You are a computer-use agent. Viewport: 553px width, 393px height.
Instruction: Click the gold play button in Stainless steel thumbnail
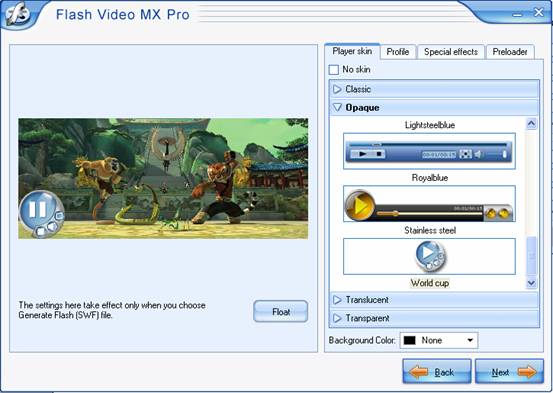click(360, 206)
